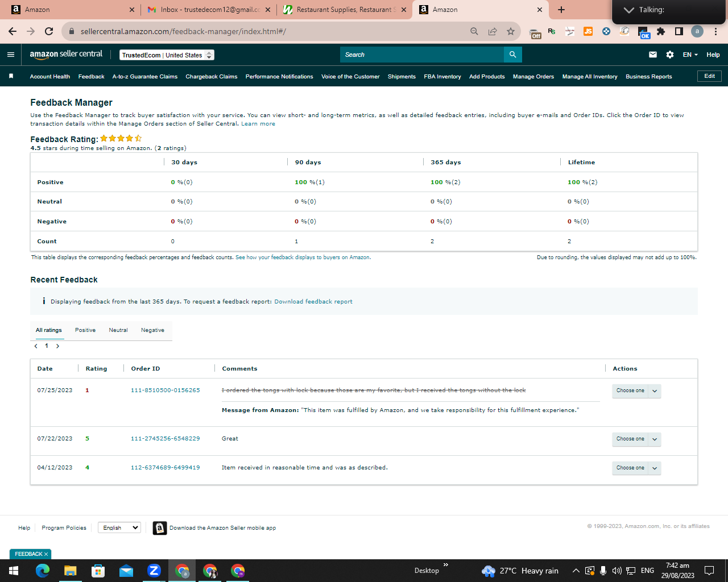Open Choose one dropdown for order 111-8510500-0156265
This screenshot has width=728, height=582.
(636, 391)
